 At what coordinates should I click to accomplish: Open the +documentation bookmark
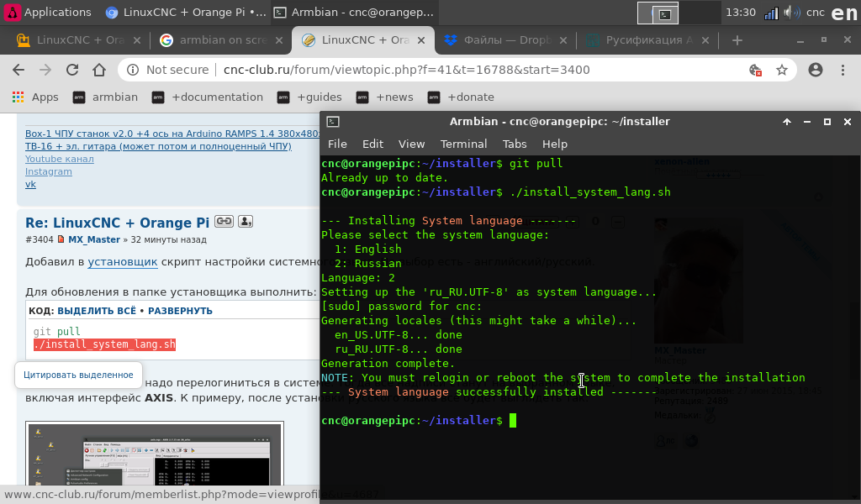pyautogui.click(x=208, y=97)
